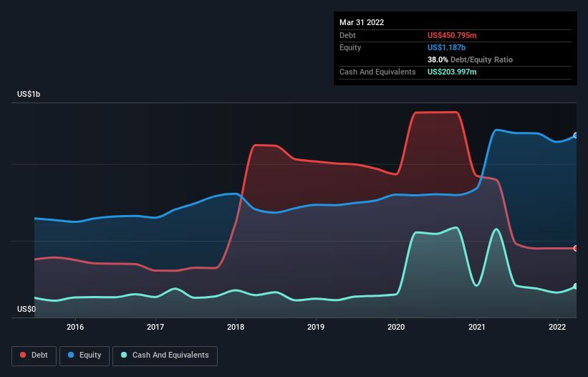The height and width of the screenshot is (377, 588).
Task: Click the 2020 x-axis label
Action: [396, 327]
